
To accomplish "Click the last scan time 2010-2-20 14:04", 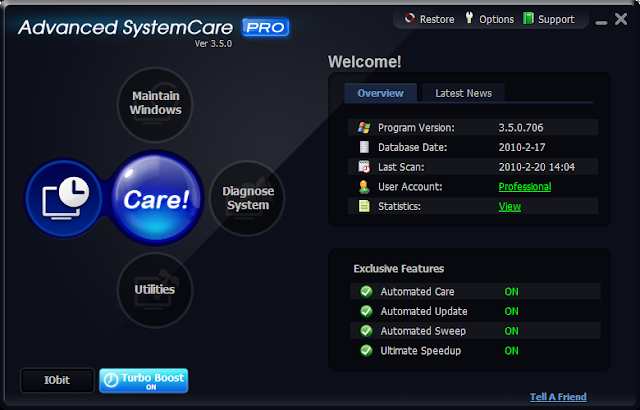I will pyautogui.click(x=536, y=167).
